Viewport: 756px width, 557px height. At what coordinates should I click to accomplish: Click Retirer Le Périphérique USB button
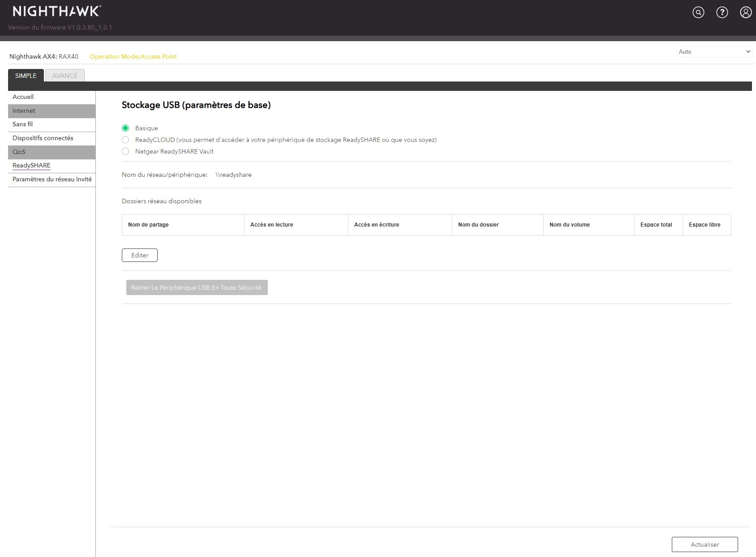click(197, 287)
